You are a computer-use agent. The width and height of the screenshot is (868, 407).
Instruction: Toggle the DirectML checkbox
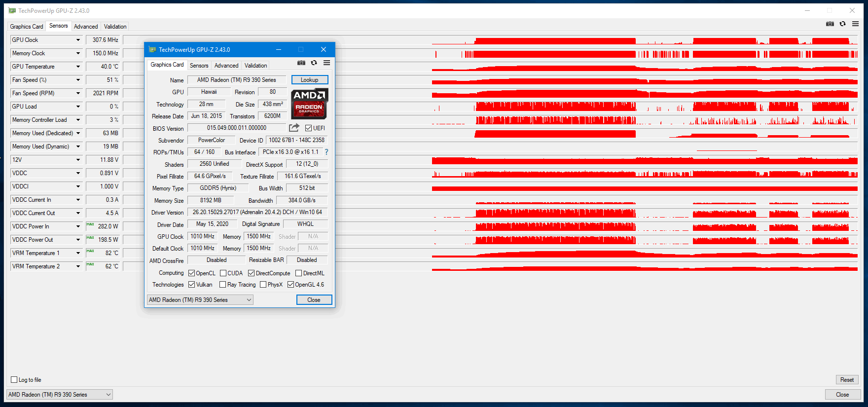point(298,273)
